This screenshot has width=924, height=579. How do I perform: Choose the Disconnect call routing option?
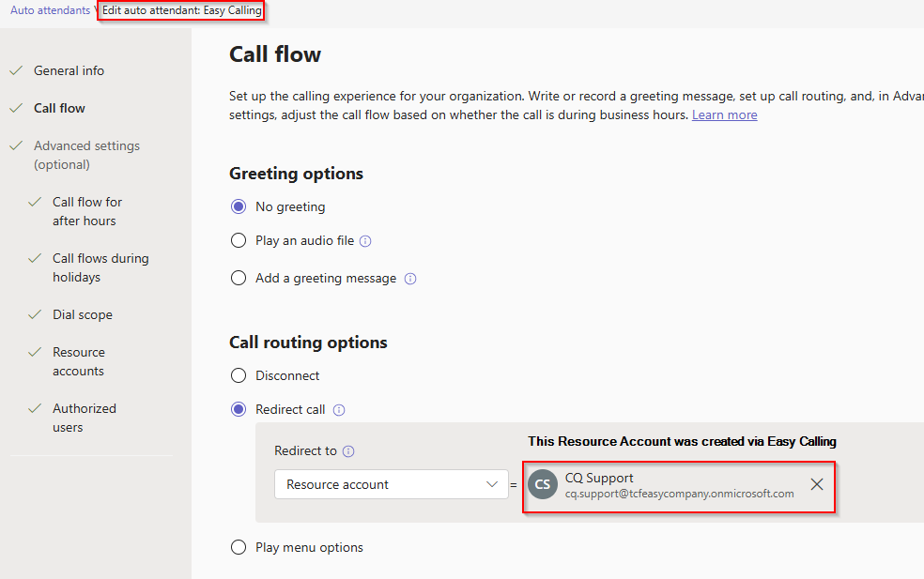(239, 375)
